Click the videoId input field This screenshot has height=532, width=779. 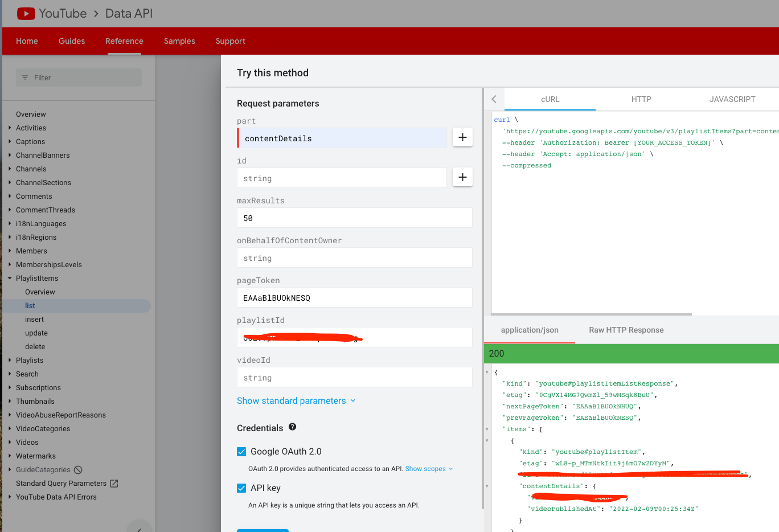click(x=354, y=377)
